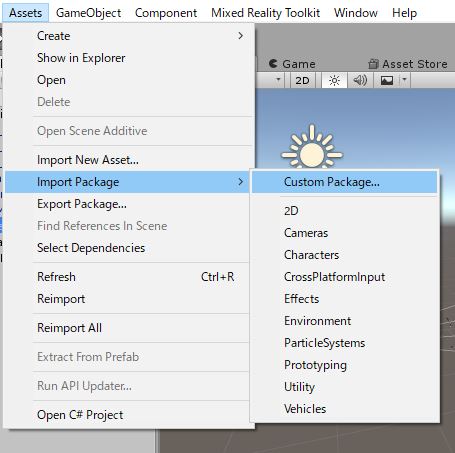Import the CrossPlatformInput package

pos(344,277)
